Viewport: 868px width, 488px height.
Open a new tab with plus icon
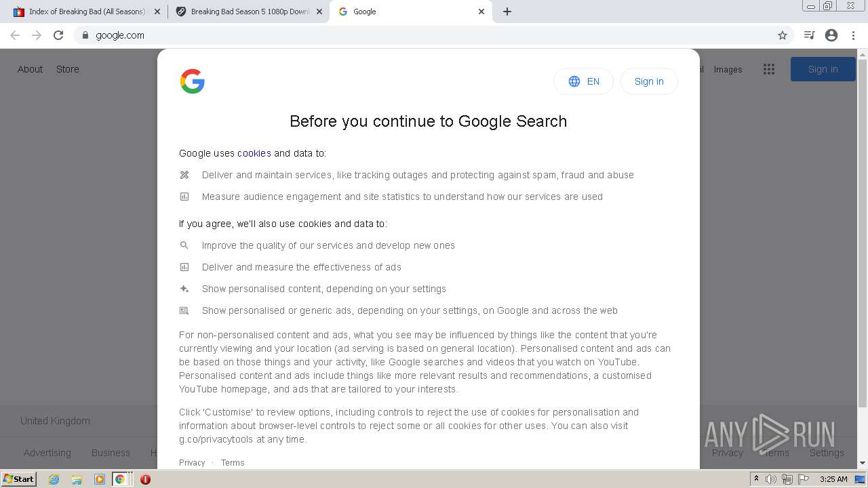pyautogui.click(x=507, y=12)
